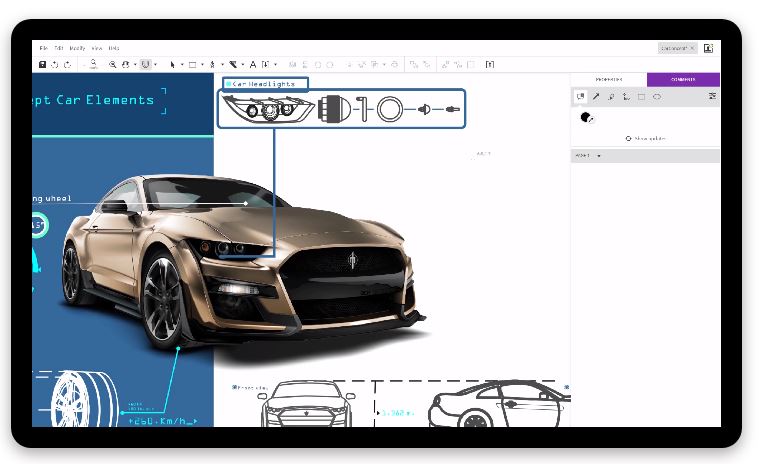
Task: Switch to the purple Comments tab
Action: coord(683,79)
